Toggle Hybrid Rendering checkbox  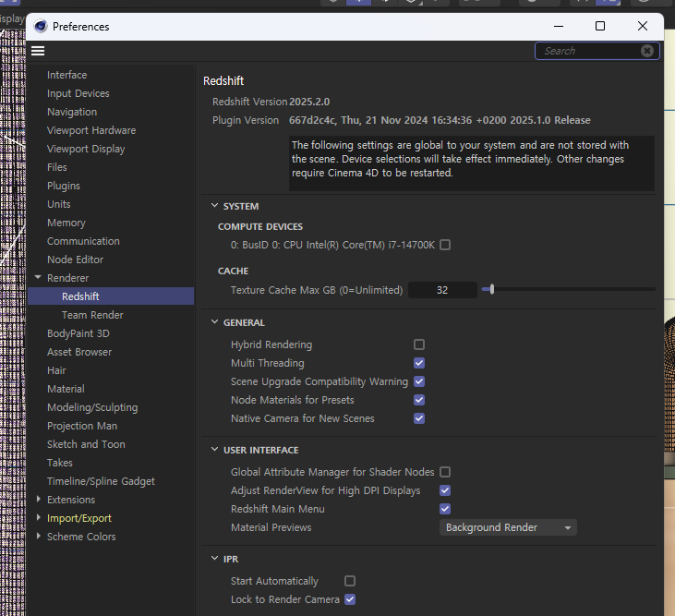click(419, 344)
